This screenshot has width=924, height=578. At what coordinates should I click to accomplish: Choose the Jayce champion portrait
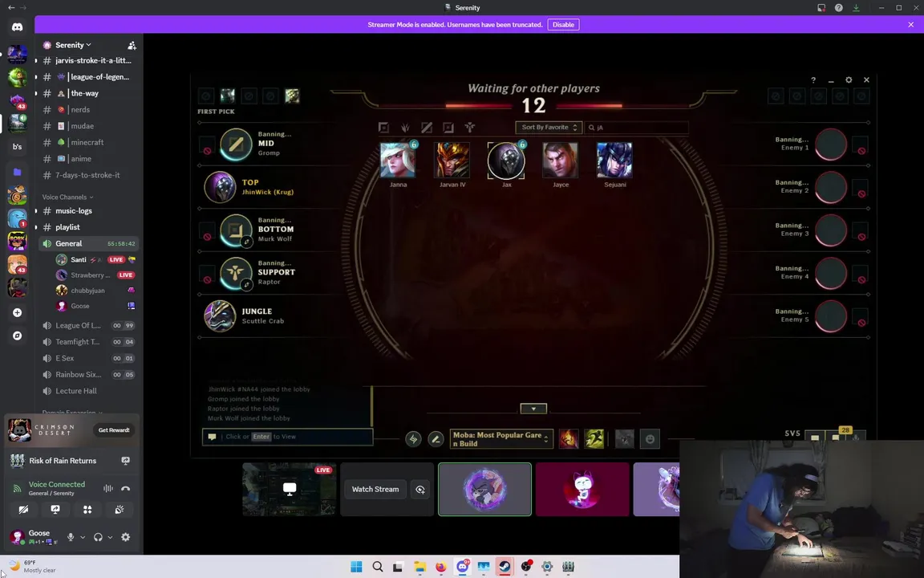click(561, 159)
